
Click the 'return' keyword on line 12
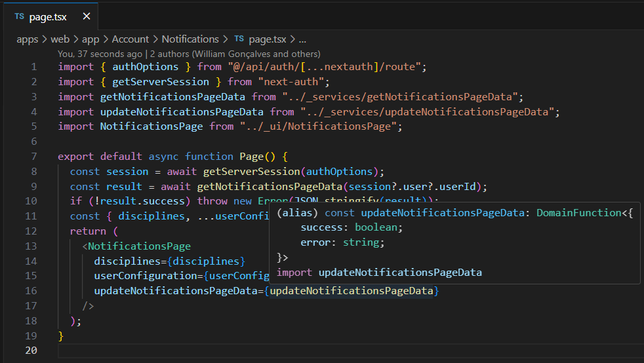(88, 231)
